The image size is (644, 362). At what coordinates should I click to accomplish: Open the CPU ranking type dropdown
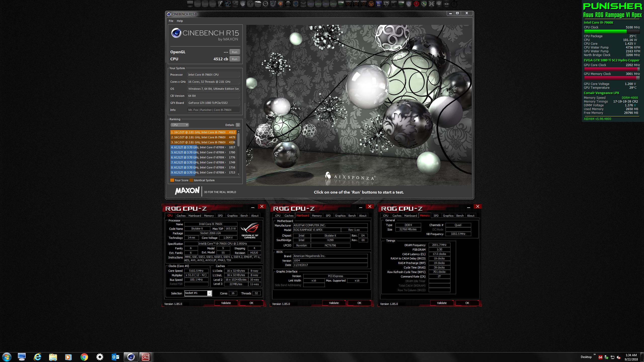point(180,125)
